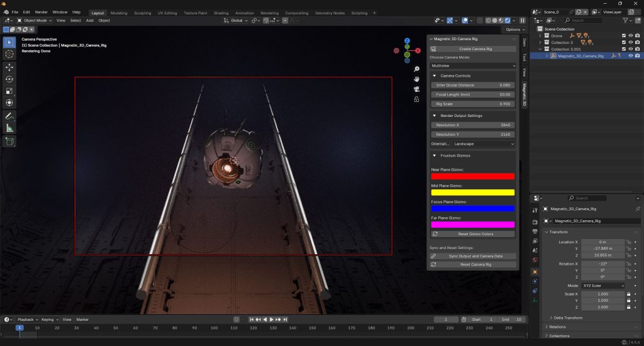
Task: Click Sync Output and Camera Data
Action: coord(473,256)
